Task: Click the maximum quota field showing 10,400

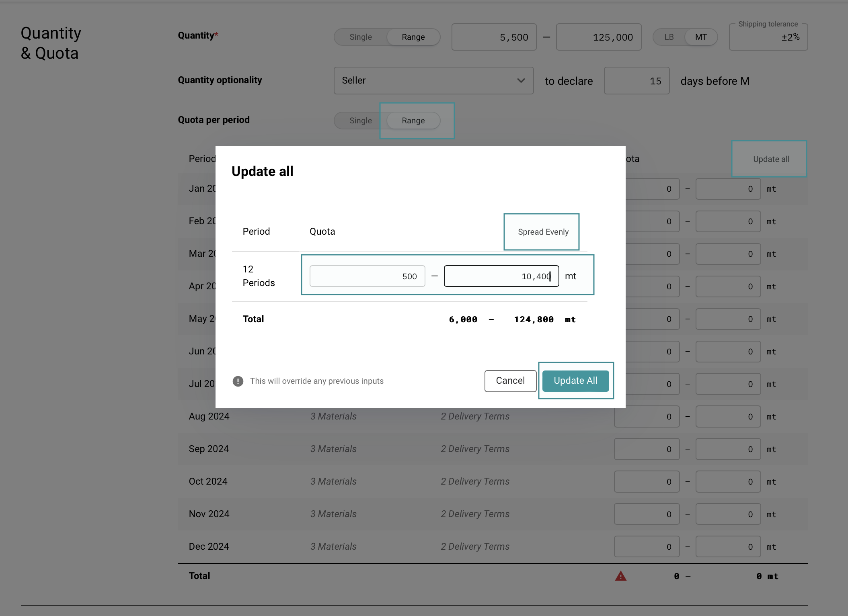Action: click(x=501, y=276)
